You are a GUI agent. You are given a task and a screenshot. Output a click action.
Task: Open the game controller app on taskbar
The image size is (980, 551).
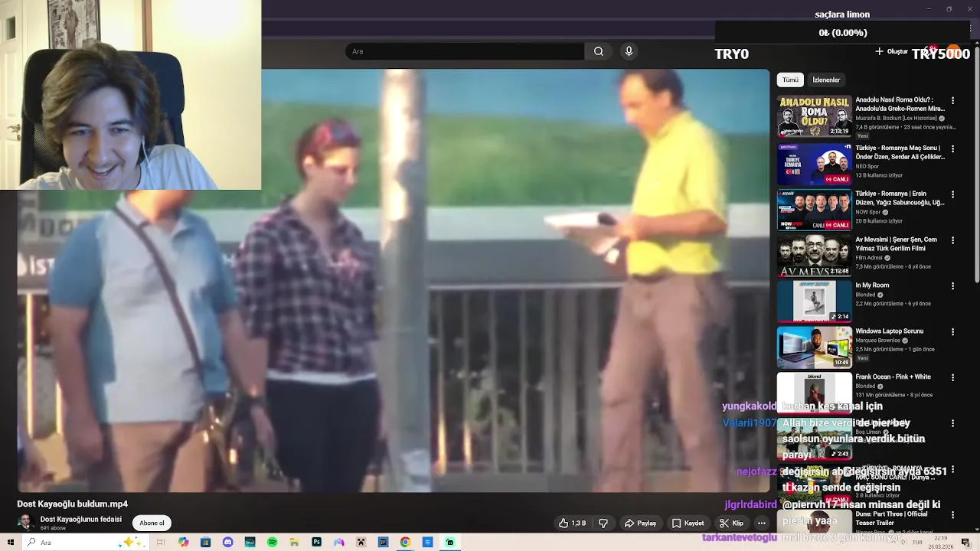[x=338, y=543]
